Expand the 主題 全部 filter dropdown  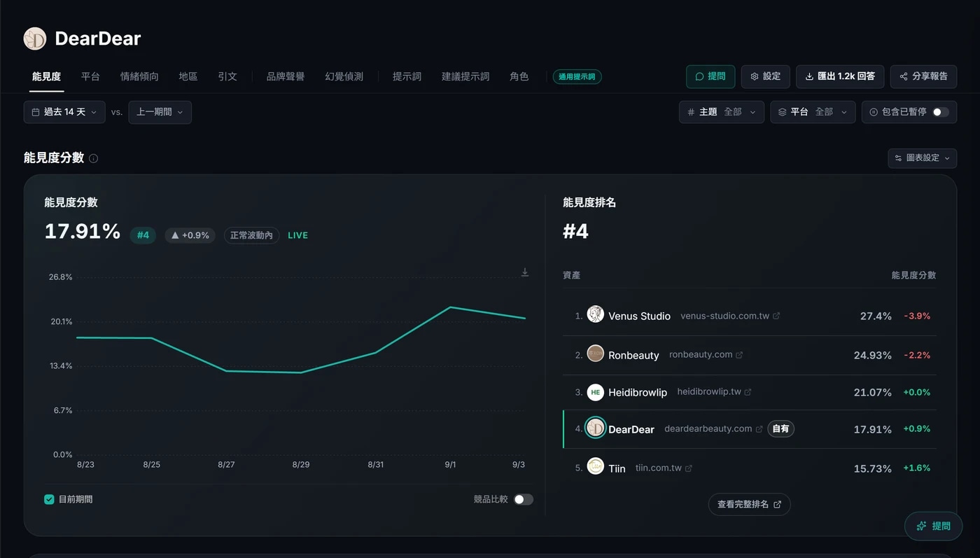coord(722,112)
